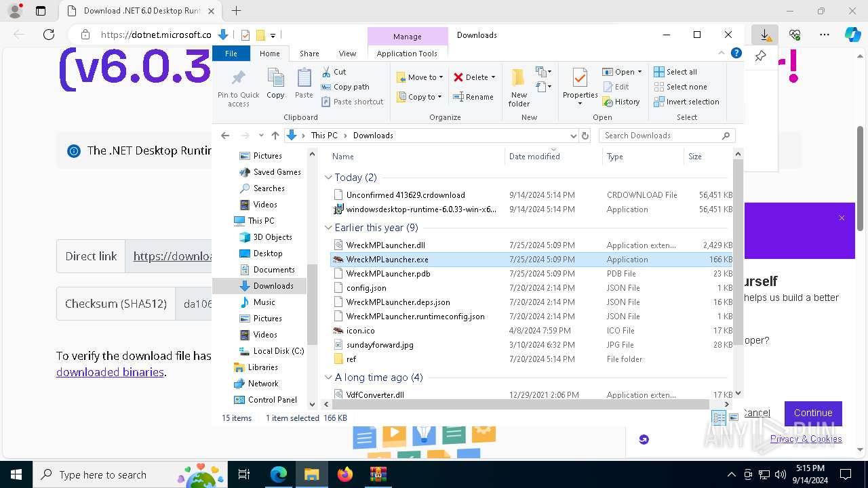Select This PC in navigation pane
Image resolution: width=868 pixels, height=488 pixels.
point(260,221)
